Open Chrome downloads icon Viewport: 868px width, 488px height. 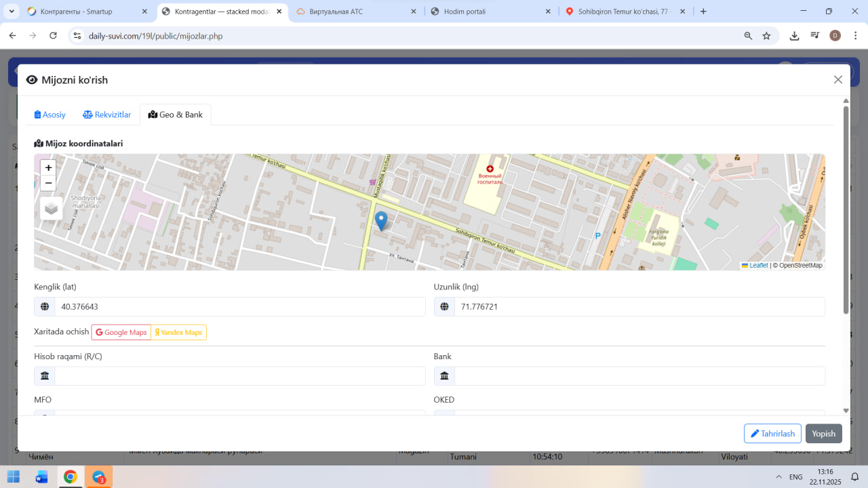[794, 36]
